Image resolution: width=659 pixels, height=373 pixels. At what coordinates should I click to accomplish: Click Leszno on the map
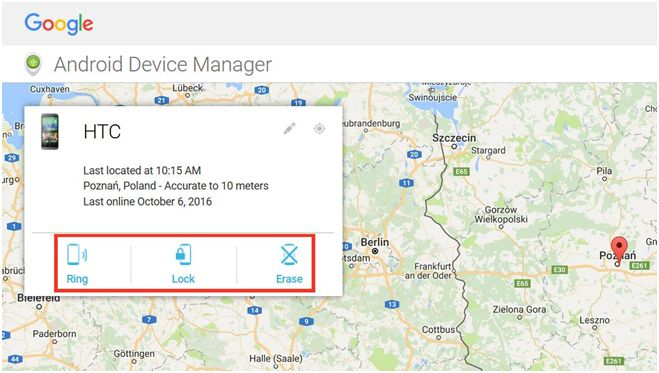(594, 320)
